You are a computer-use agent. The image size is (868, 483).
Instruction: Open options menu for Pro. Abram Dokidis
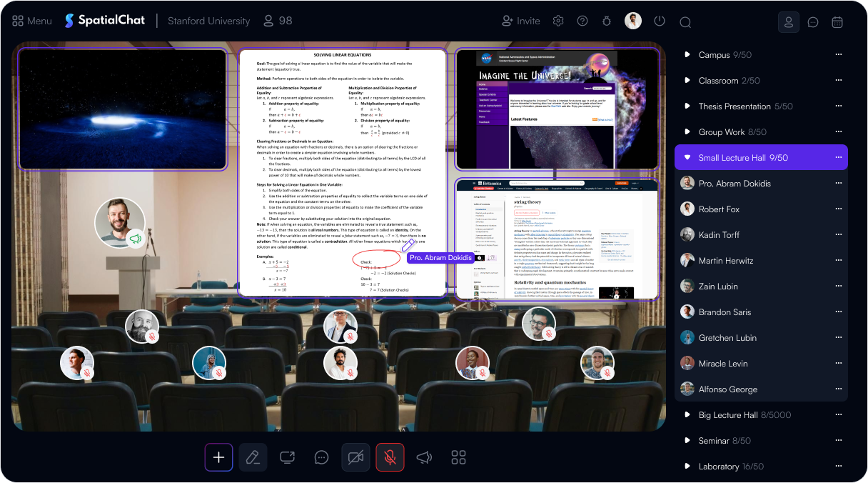tap(838, 183)
